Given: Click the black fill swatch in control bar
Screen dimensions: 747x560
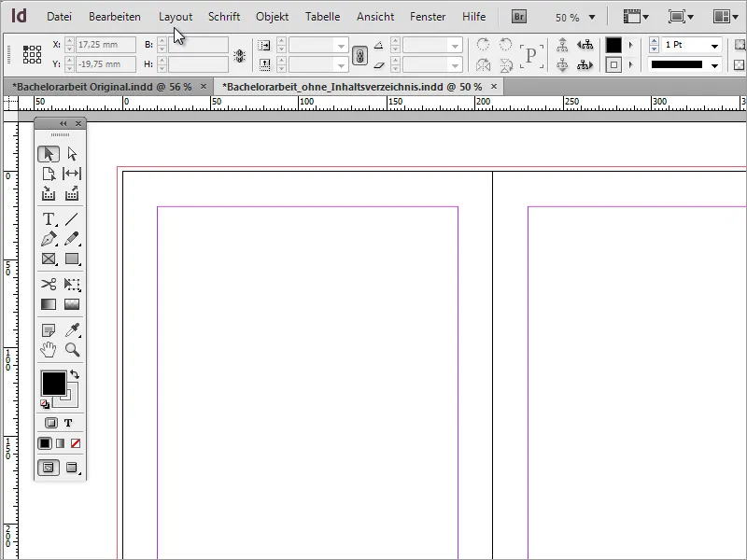Looking at the screenshot, I should tap(613, 45).
